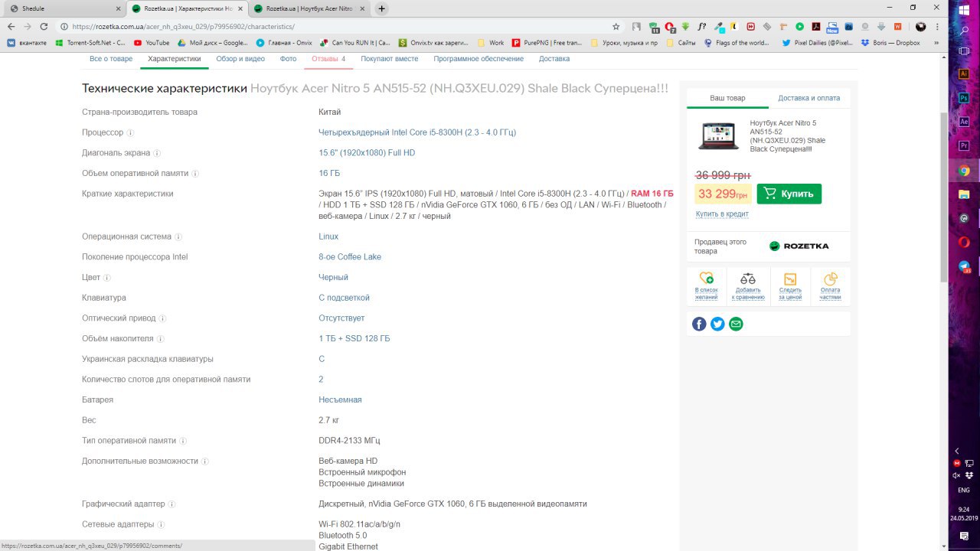Open the Отзывы 4 reviews tab
Screen dimensions: 980x551
(328, 59)
